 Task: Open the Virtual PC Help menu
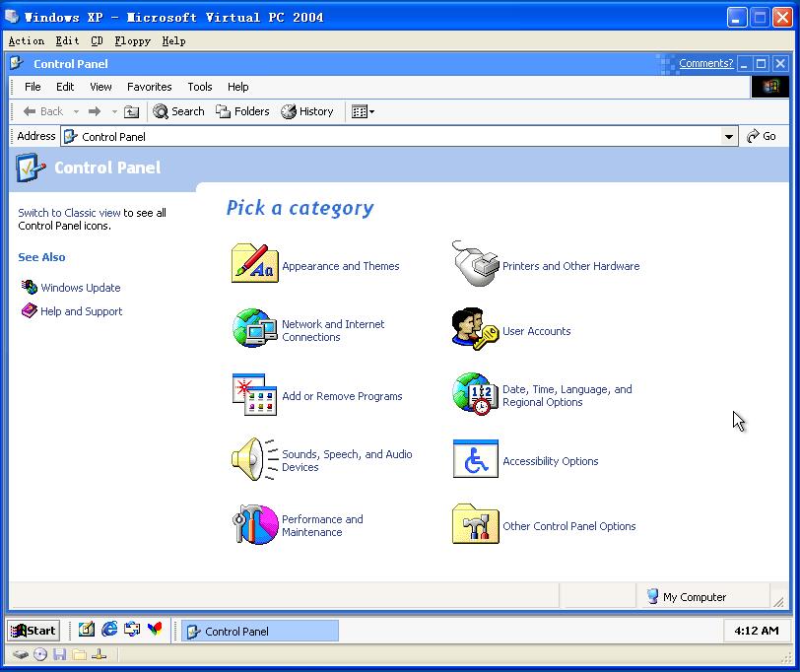click(173, 40)
